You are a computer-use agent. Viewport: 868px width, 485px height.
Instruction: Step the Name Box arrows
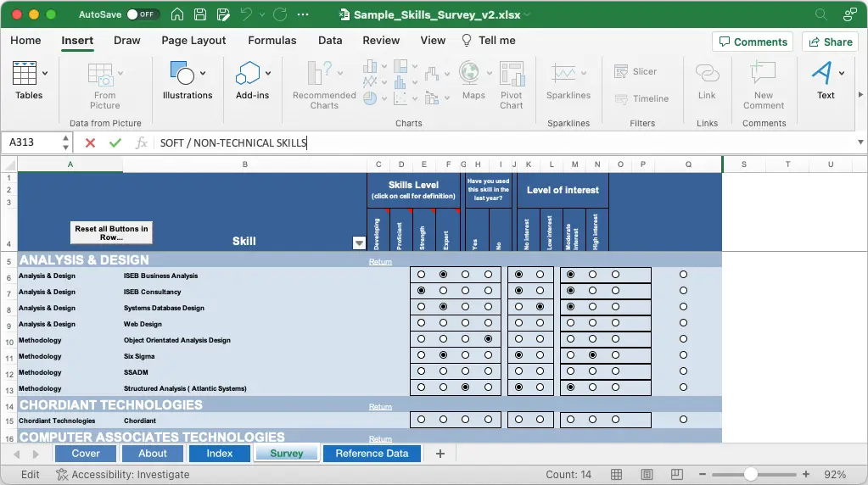pos(65,142)
